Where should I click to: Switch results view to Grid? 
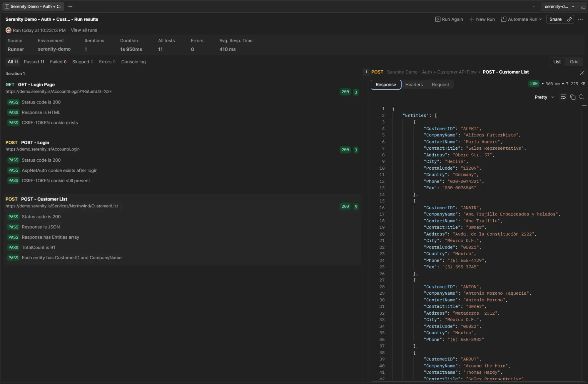point(574,61)
